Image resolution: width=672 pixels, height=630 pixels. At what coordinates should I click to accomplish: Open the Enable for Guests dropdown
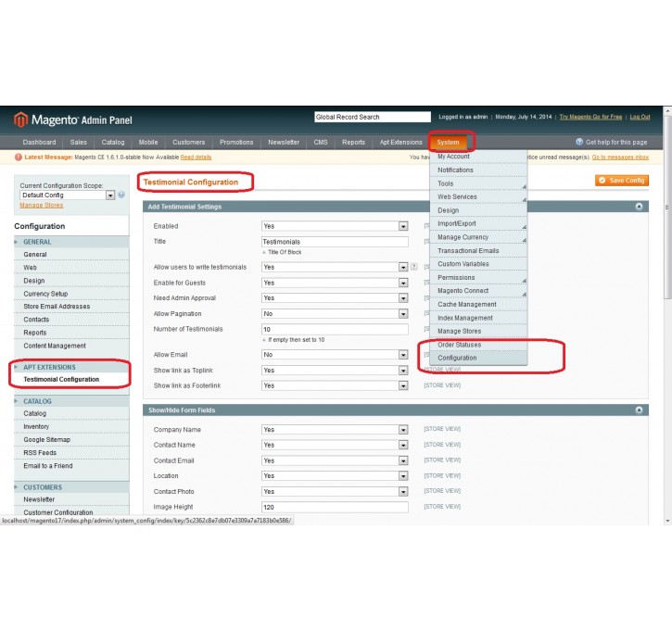[335, 283]
